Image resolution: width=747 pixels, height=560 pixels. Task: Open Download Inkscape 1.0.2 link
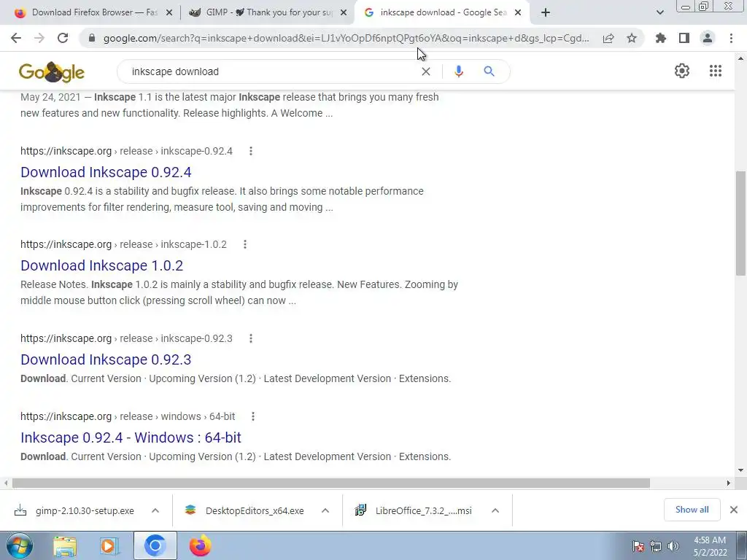[x=102, y=265]
